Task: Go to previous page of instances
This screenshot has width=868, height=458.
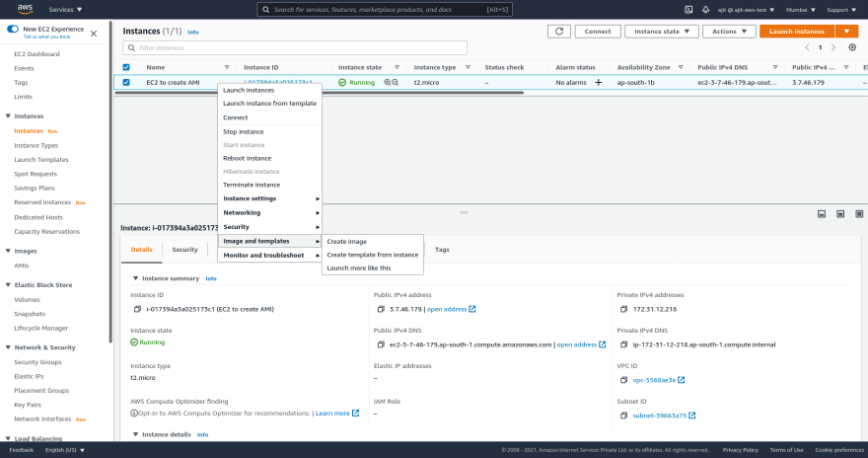Action: tap(807, 47)
